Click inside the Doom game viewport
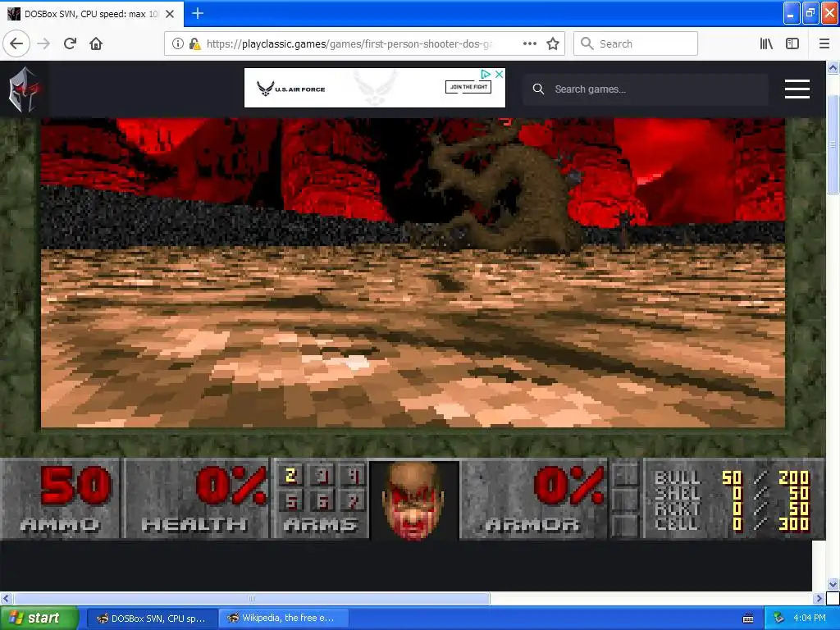The width and height of the screenshot is (840, 630). coord(413,273)
